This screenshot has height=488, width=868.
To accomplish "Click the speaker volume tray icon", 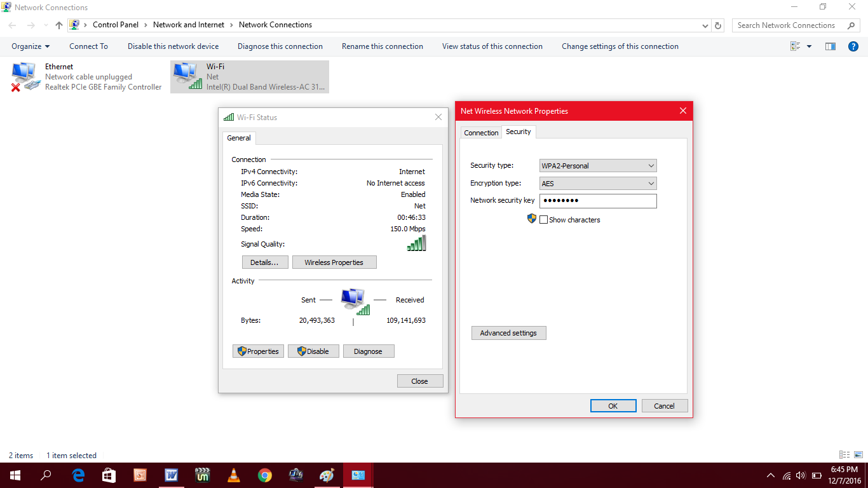I will point(800,475).
